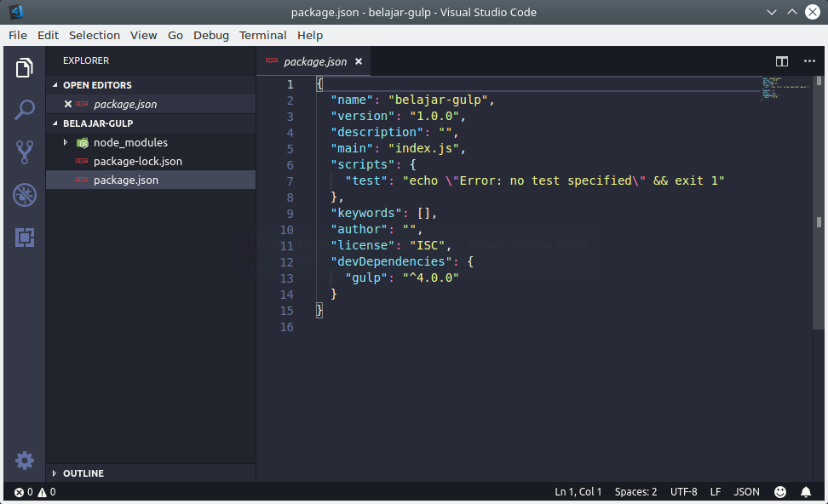Open the Debug view

[24, 195]
